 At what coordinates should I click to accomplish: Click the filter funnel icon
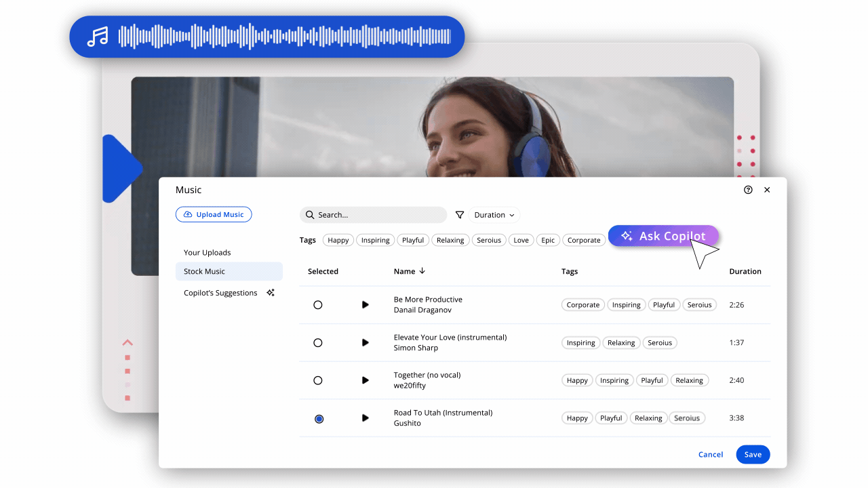tap(460, 215)
